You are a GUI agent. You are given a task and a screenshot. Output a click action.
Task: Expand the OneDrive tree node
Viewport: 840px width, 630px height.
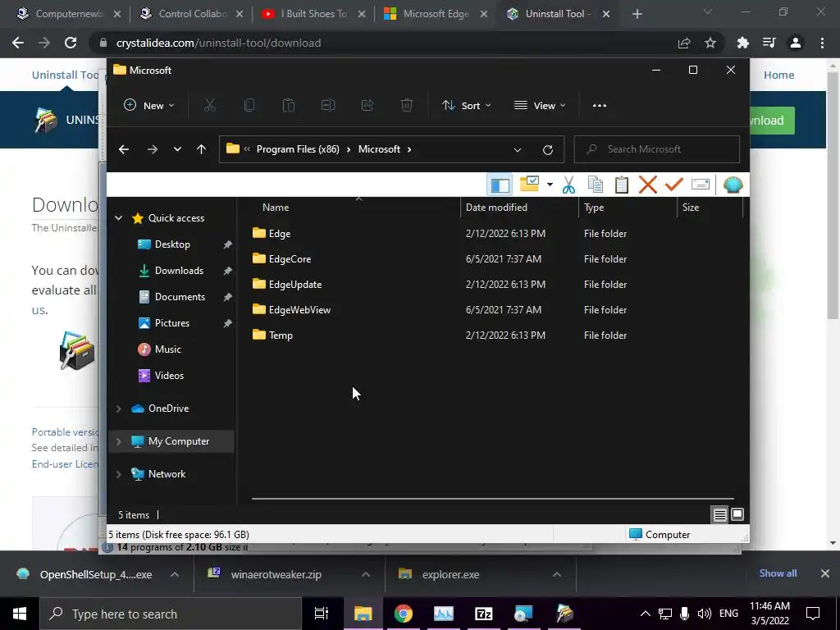coord(118,409)
